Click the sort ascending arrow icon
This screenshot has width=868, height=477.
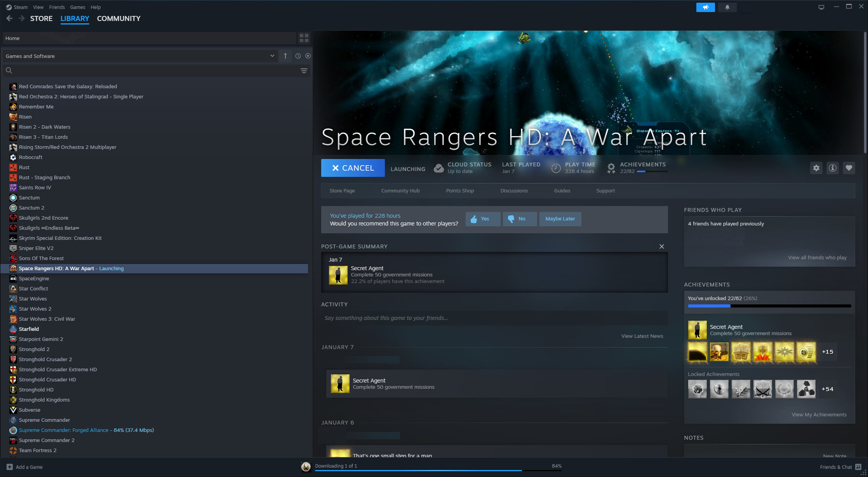click(x=285, y=56)
